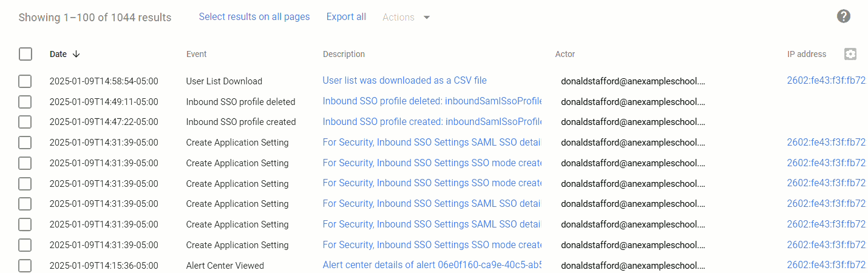Click the Actor column header
Screen dimensions: 868x273
tap(565, 54)
